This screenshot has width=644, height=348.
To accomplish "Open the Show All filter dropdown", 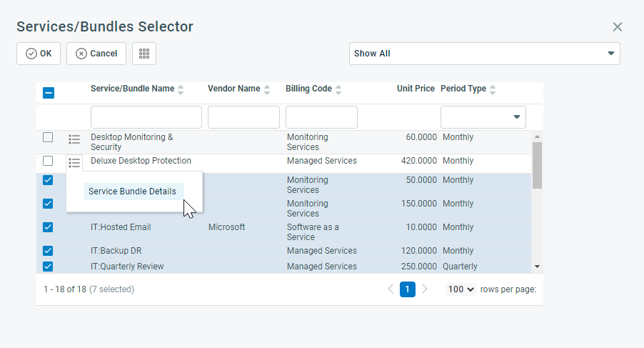I will click(485, 54).
